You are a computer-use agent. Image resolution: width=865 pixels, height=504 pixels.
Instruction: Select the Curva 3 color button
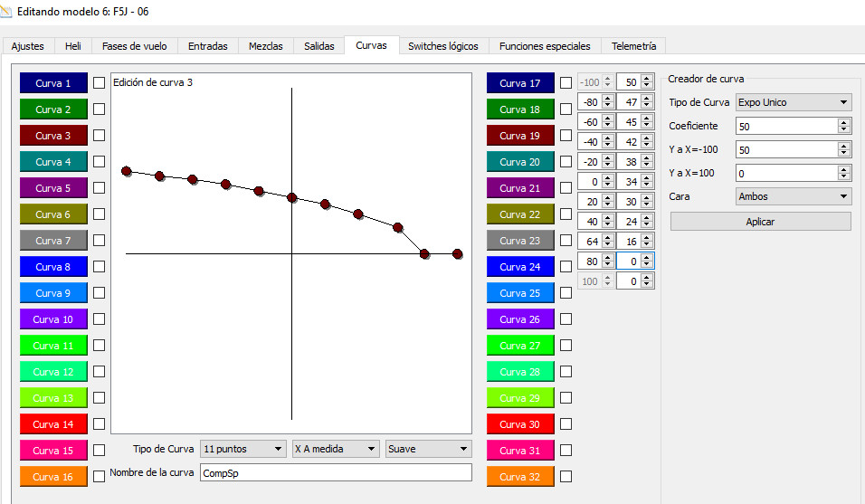pos(53,136)
